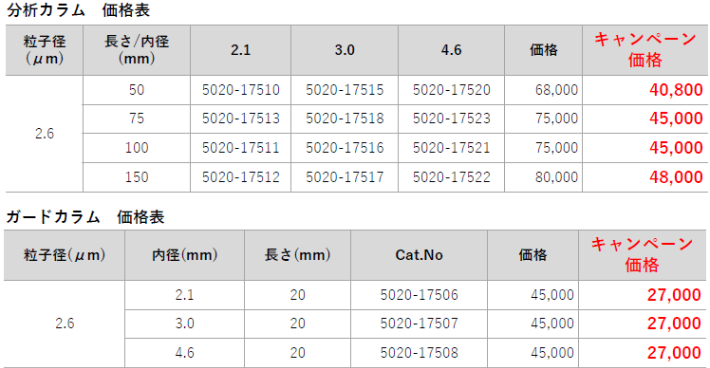Click catalog number 5020-17513
This screenshot has height=368, width=710.
pos(240,118)
